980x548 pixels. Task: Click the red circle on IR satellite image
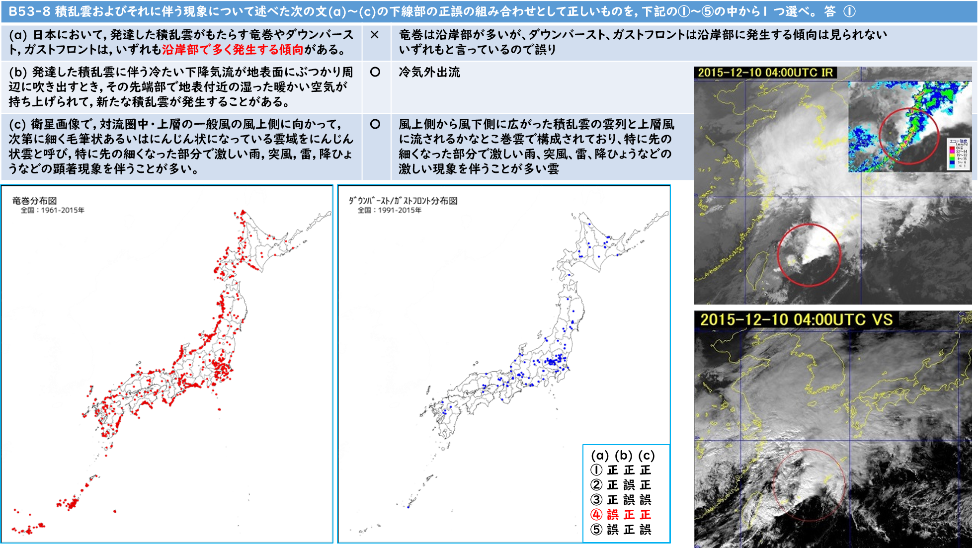tap(809, 255)
